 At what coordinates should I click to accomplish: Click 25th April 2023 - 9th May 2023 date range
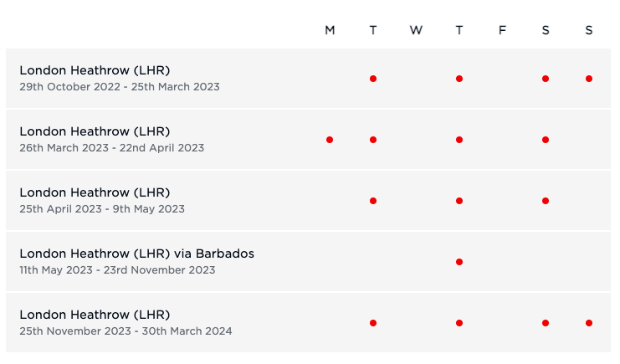tap(102, 209)
